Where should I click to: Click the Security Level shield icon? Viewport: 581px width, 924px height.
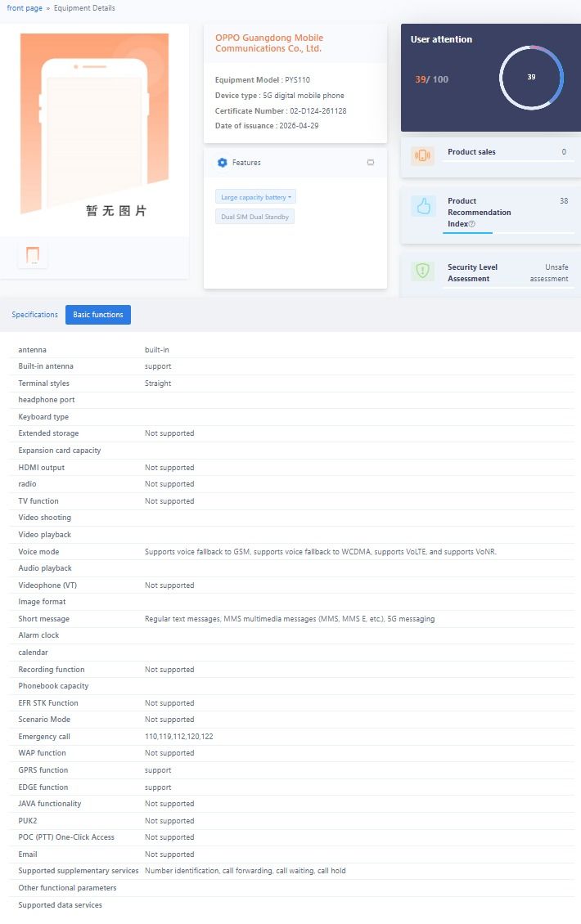tap(422, 271)
